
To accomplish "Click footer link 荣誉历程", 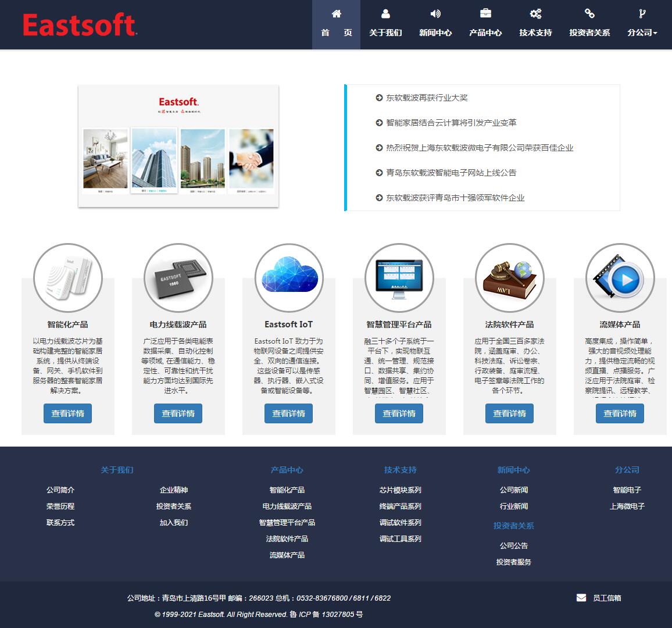I will point(60,506).
